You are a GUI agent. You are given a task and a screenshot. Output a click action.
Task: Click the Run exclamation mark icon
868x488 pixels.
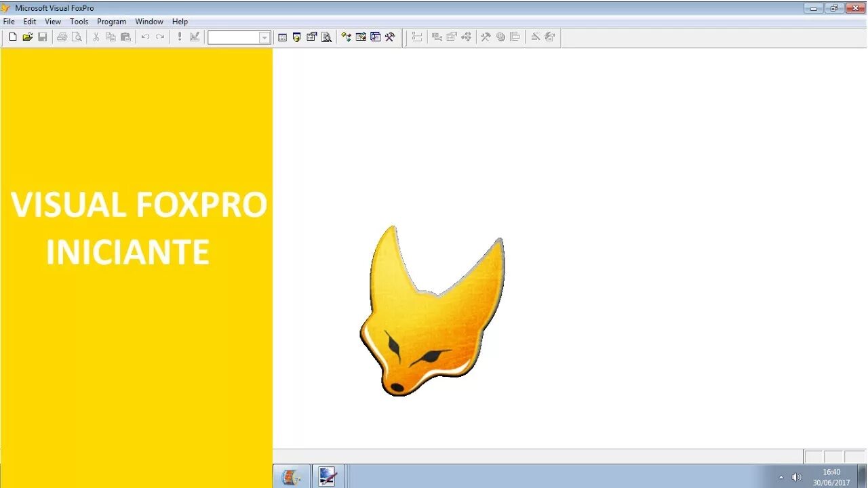(180, 37)
